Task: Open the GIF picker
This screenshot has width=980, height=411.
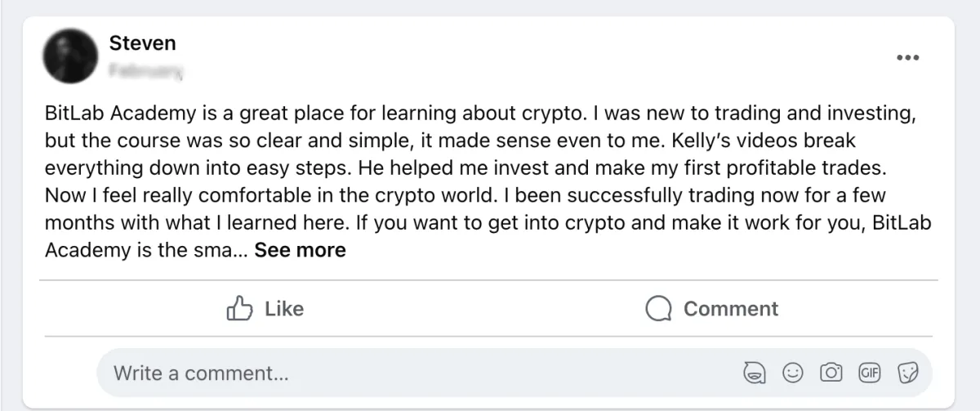Action: click(870, 373)
